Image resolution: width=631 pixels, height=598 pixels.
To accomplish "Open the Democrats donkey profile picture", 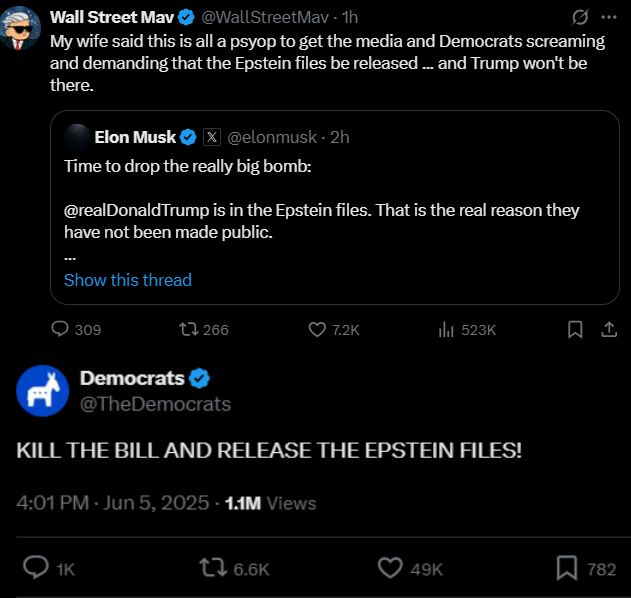I will pos(42,391).
